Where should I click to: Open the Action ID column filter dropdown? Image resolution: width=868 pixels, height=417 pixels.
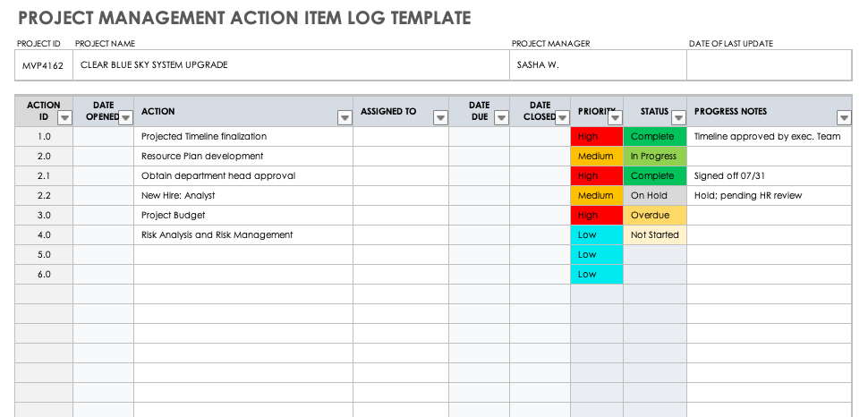(64, 117)
